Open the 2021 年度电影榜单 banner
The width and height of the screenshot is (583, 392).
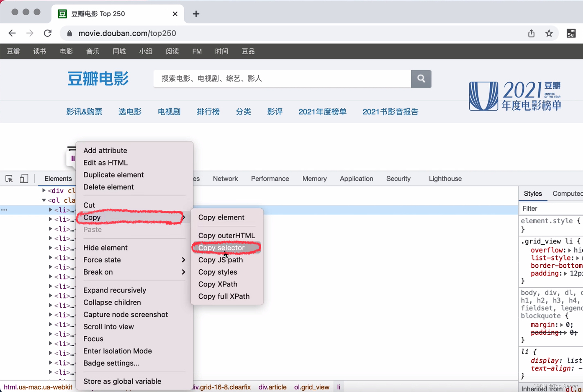(515, 96)
